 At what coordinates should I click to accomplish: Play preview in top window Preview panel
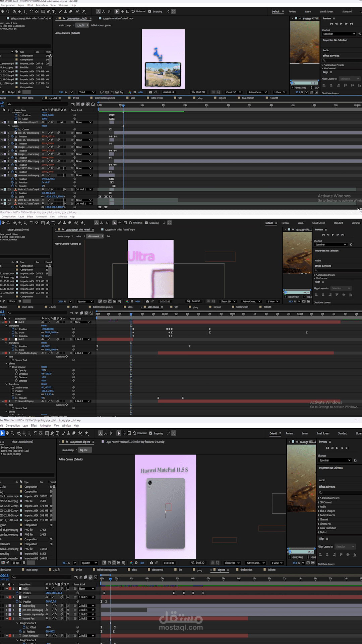341,24
